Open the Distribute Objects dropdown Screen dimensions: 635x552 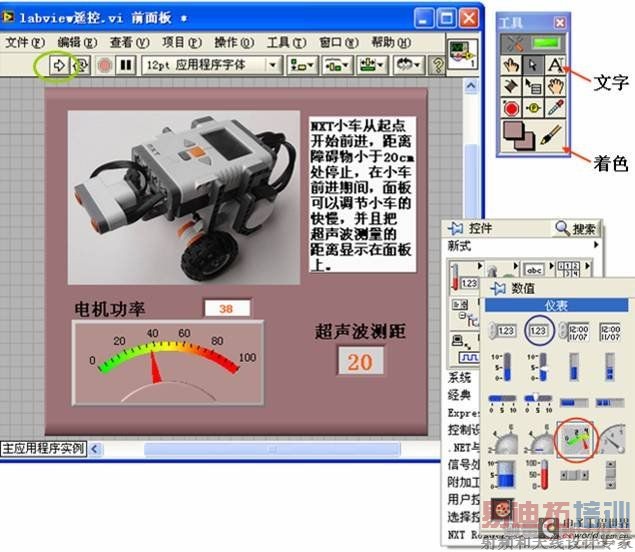click(336, 65)
